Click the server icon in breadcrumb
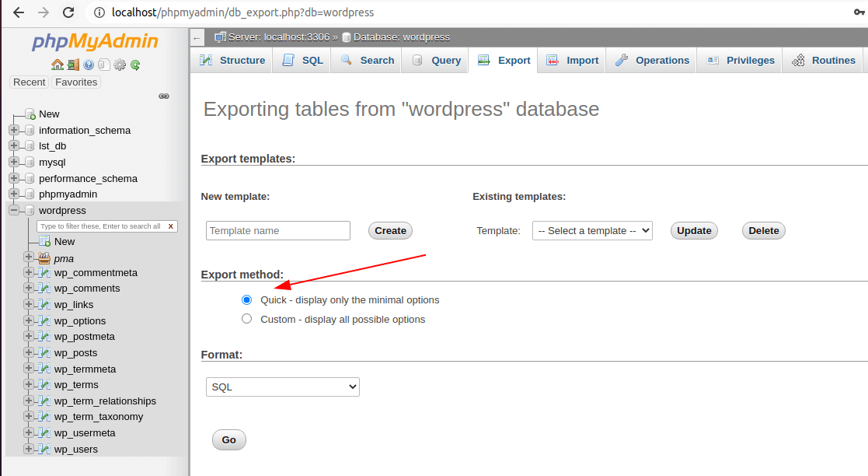 pos(220,37)
